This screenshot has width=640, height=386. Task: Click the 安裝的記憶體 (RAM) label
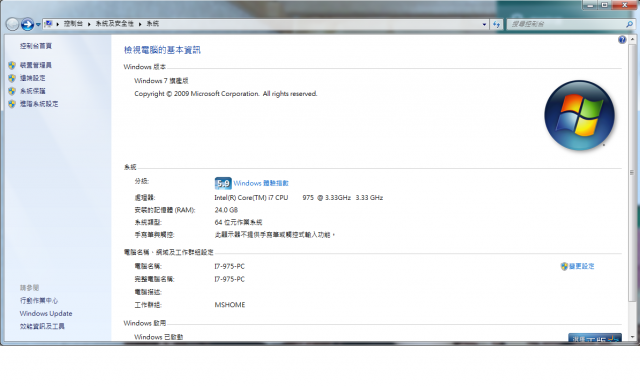coord(165,210)
